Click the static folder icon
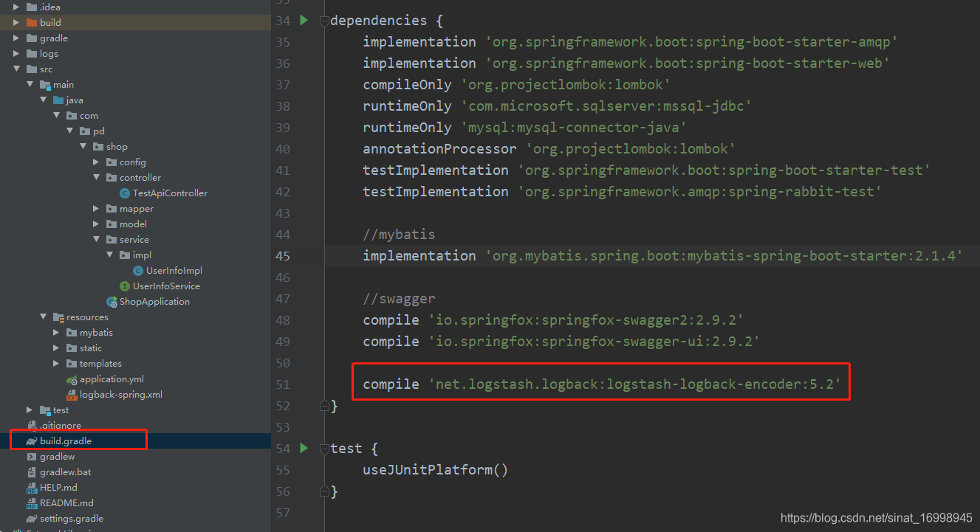This screenshot has width=980, height=532. tap(72, 348)
